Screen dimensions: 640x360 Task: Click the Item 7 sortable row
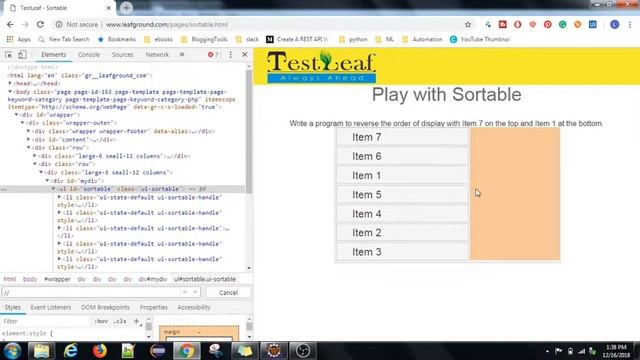tap(402, 137)
